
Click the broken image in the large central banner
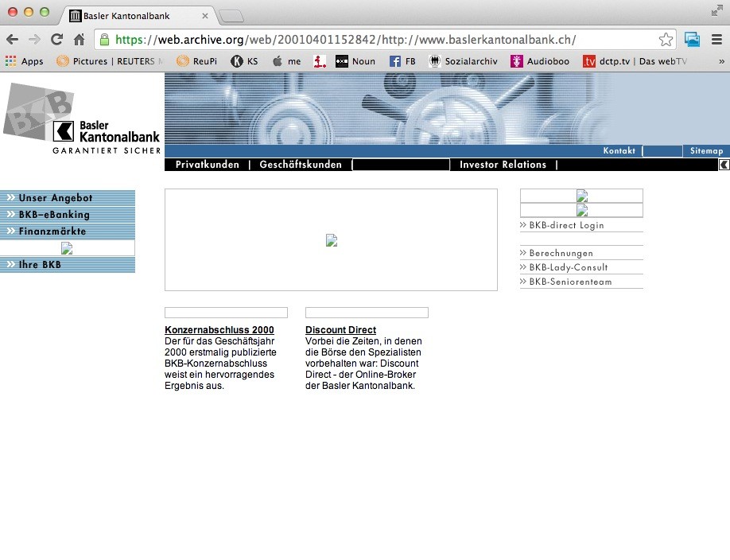coord(332,240)
